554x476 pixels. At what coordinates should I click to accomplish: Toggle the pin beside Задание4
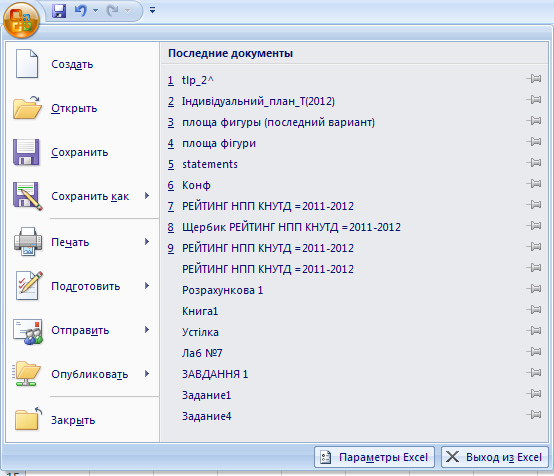click(x=534, y=414)
